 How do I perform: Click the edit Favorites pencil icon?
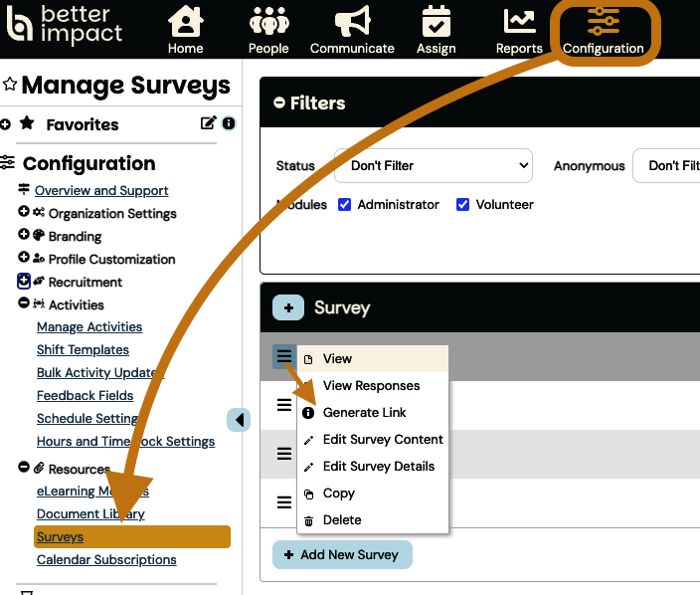click(x=208, y=123)
